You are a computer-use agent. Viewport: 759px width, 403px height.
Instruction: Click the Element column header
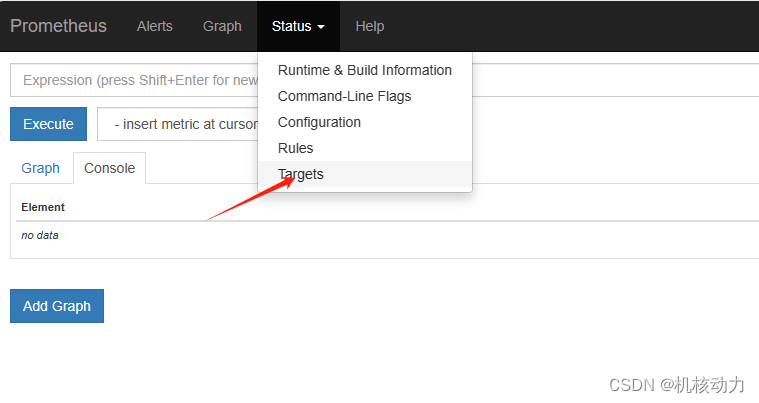[x=43, y=207]
